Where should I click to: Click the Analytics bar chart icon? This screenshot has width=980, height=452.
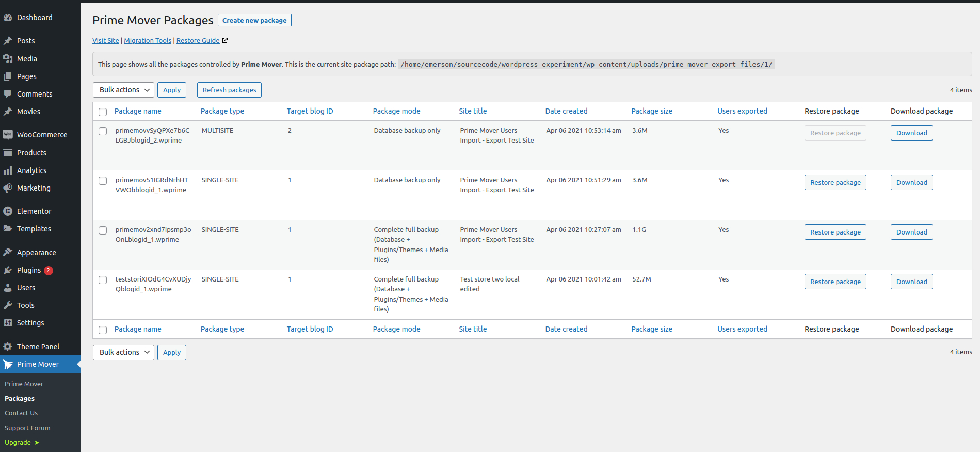(x=8, y=170)
